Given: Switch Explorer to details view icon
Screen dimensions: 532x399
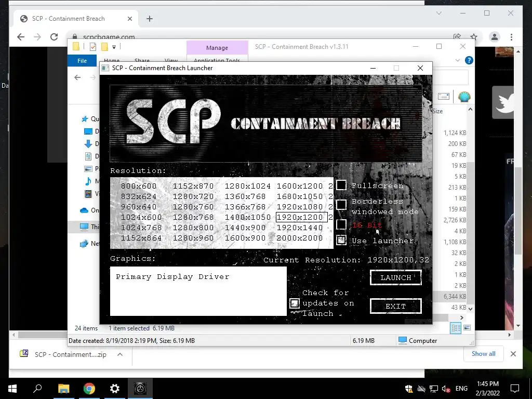Looking at the screenshot, I should pos(456,328).
